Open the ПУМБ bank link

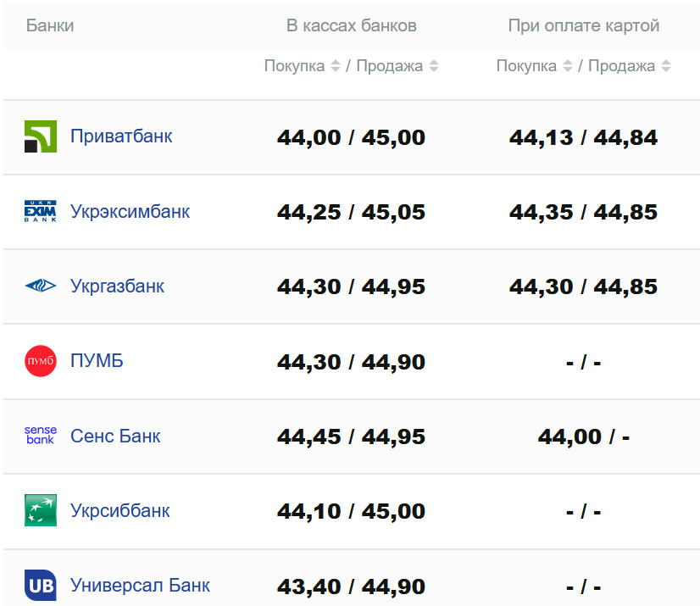tap(97, 361)
